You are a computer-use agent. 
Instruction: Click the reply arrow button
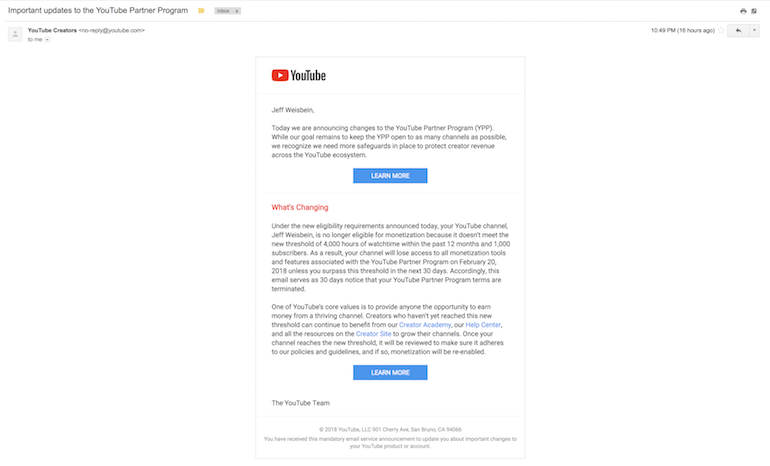(x=738, y=31)
